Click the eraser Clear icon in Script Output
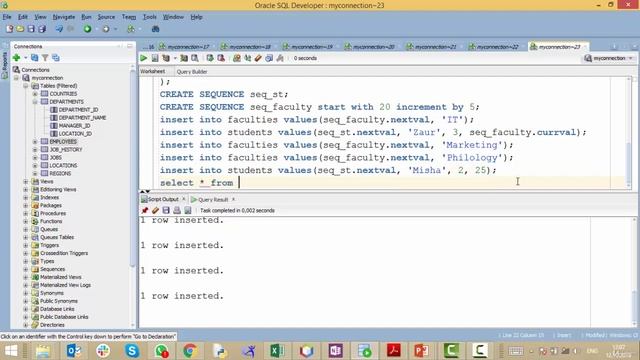 pos(155,211)
